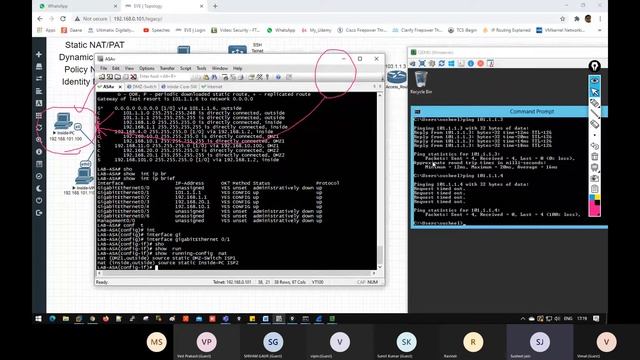Open the Script menu in ASAv window
Viewport: 640px width, 360px height.
click(x=186, y=68)
